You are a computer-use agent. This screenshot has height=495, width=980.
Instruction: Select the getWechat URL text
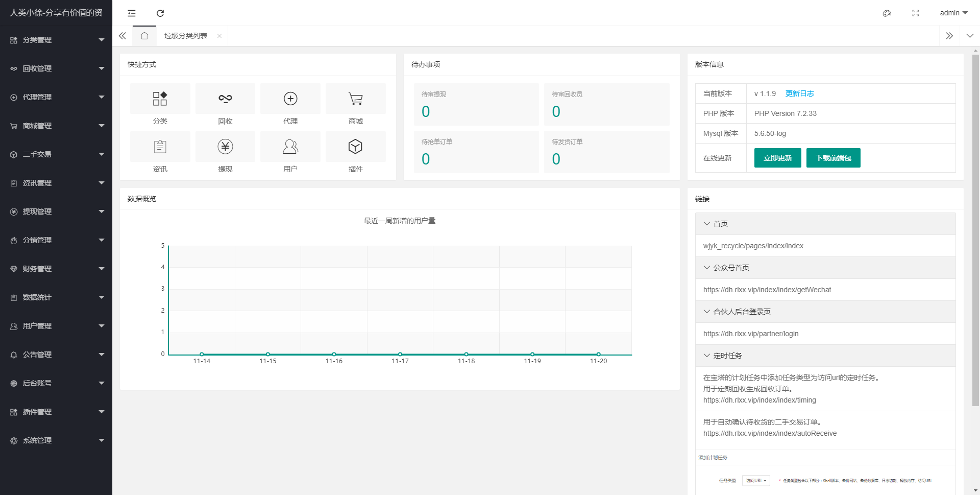pyautogui.click(x=767, y=290)
